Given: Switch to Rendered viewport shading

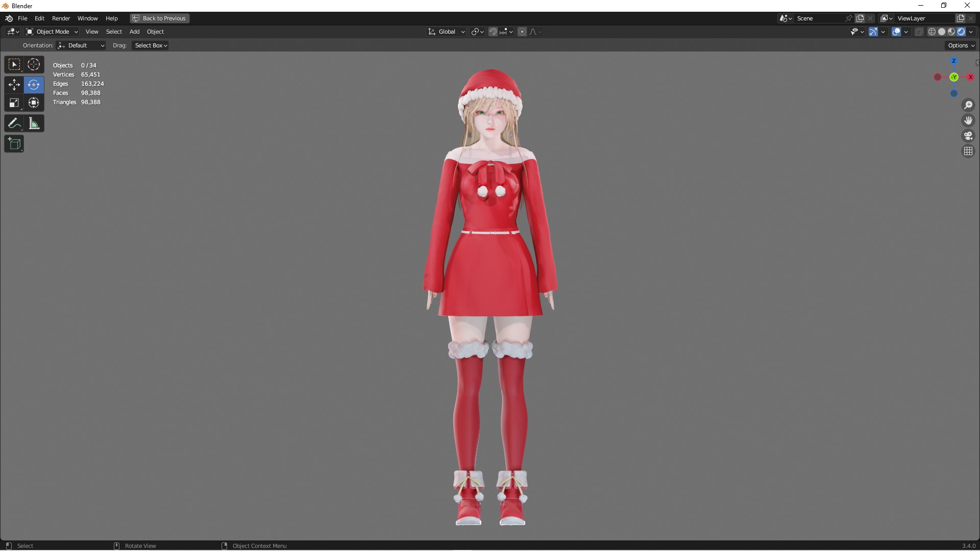Looking at the screenshot, I should click(x=961, y=32).
